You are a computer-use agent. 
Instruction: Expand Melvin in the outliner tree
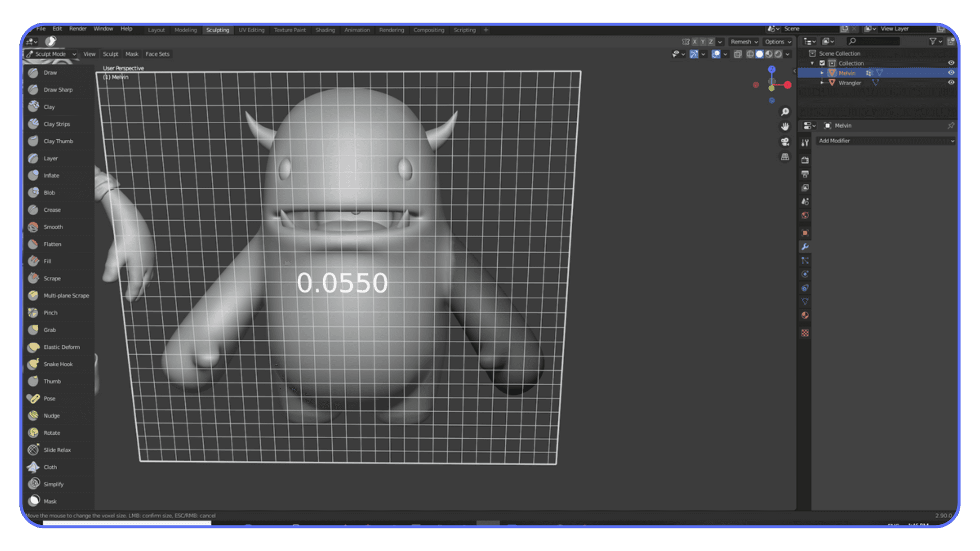(821, 73)
